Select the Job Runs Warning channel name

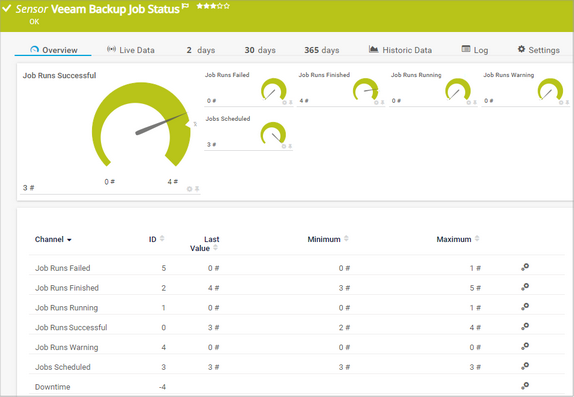(x=67, y=347)
